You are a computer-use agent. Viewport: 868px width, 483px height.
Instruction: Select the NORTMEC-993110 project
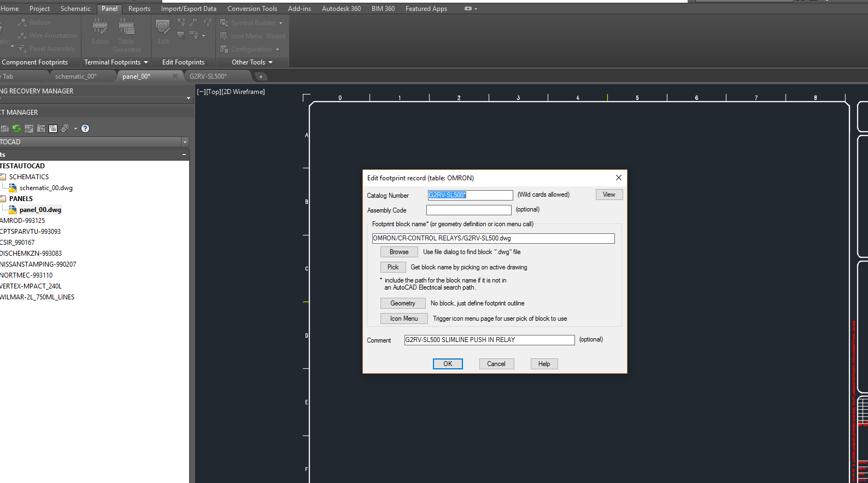[x=26, y=275]
